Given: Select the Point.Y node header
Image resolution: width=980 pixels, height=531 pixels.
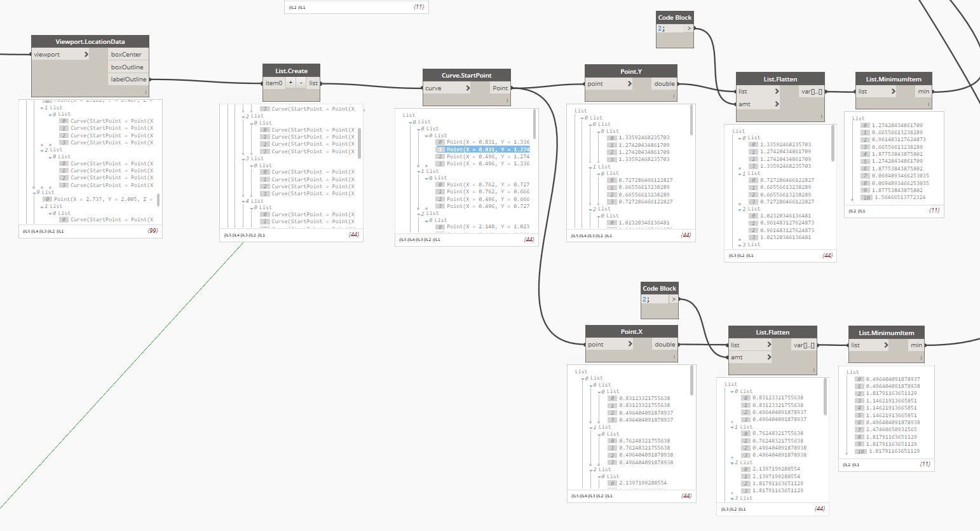Looking at the screenshot, I should coord(631,71).
